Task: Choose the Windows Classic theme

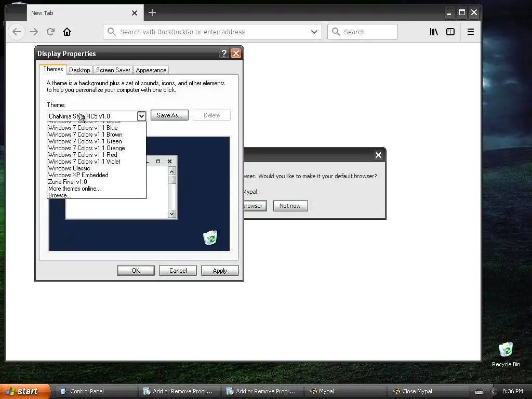Action: [x=96, y=169]
